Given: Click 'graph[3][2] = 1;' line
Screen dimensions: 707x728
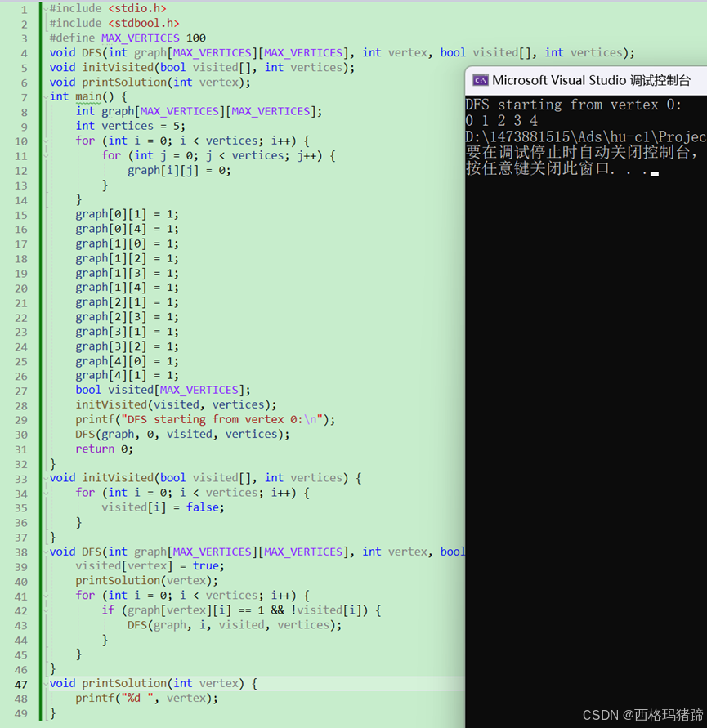Looking at the screenshot, I should tap(127, 346).
